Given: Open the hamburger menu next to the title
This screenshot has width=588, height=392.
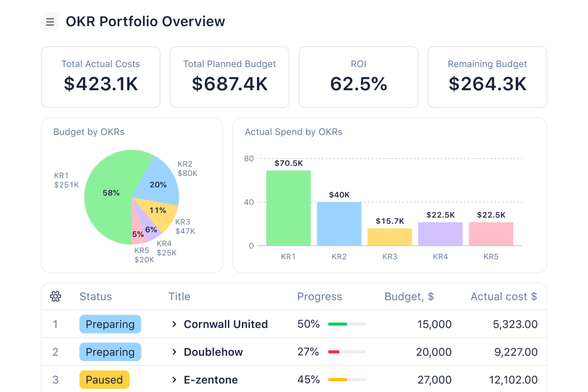Looking at the screenshot, I should 50,21.
